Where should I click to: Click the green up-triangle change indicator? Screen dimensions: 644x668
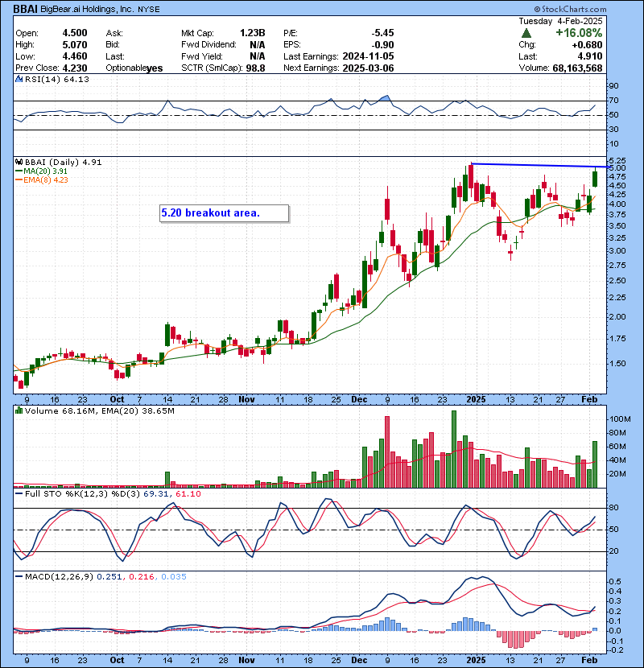coord(526,33)
